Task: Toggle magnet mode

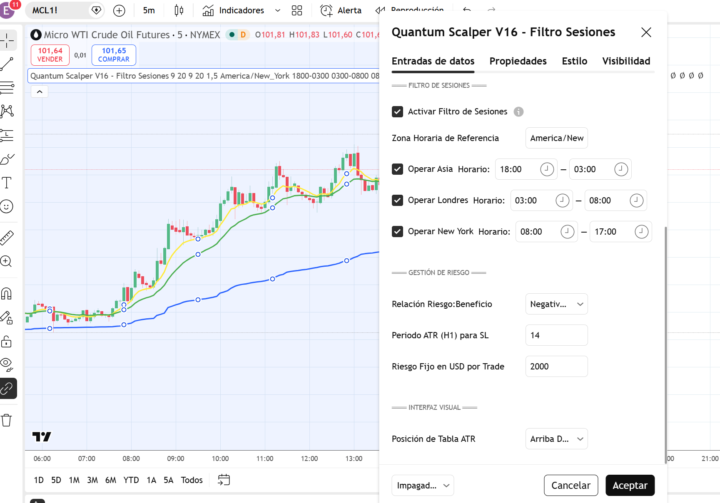Action: click(7, 294)
